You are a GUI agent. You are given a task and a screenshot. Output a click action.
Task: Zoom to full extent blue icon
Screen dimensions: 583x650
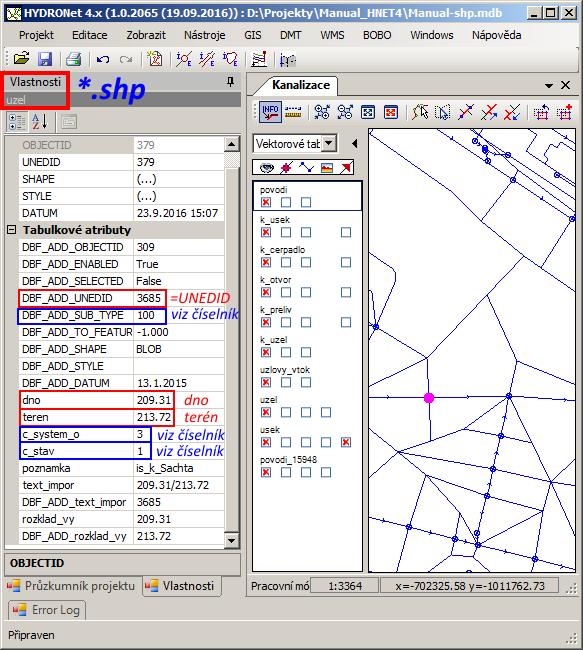(368, 112)
